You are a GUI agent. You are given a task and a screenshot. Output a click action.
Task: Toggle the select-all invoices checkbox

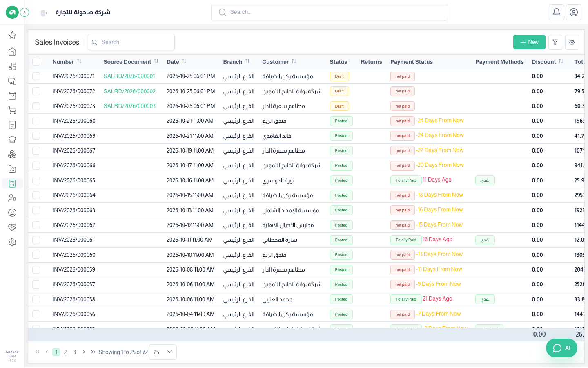pyautogui.click(x=36, y=62)
